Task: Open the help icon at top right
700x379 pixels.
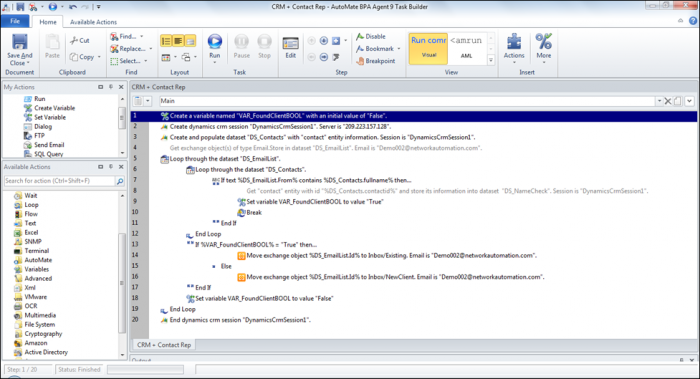Action: click(693, 21)
